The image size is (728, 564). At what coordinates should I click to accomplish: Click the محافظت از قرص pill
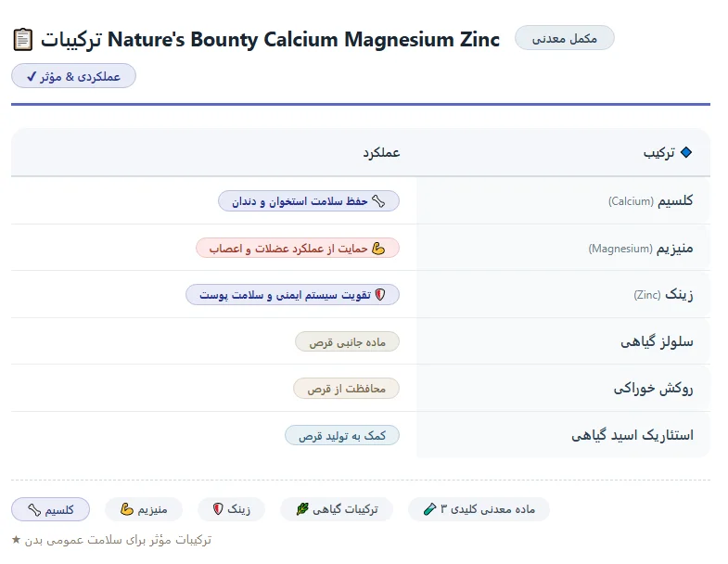click(346, 389)
